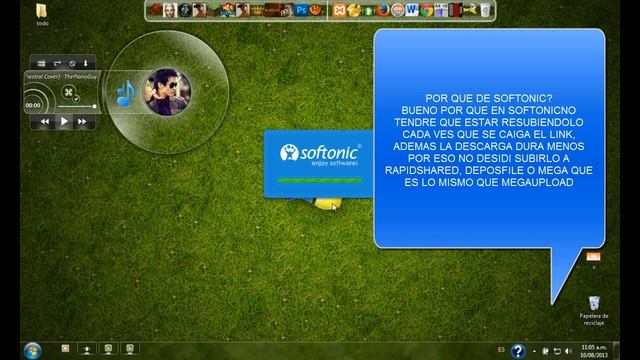640x360 pixels.
Task: Click the down arrow icon in the music widget
Action: (x=86, y=63)
